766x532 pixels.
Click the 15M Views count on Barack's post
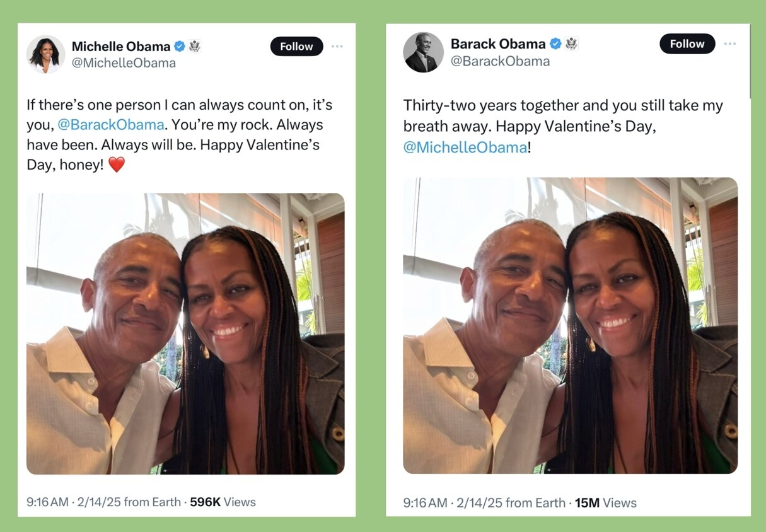click(605, 503)
